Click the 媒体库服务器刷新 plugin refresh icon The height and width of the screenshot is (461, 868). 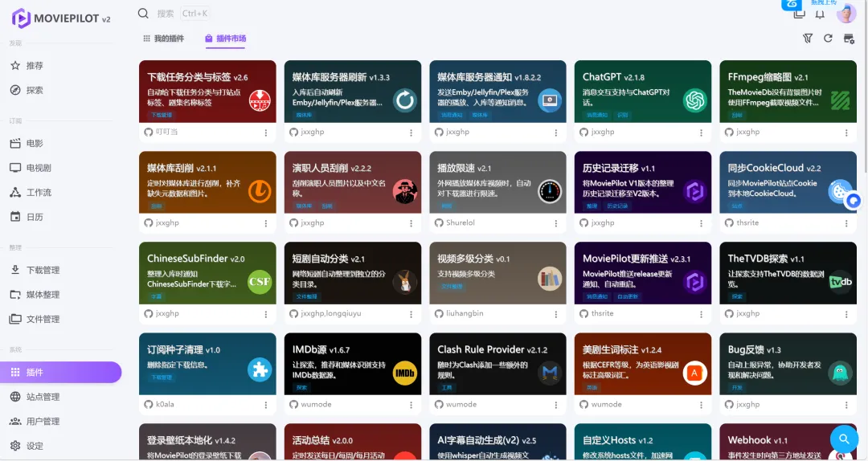tap(405, 100)
